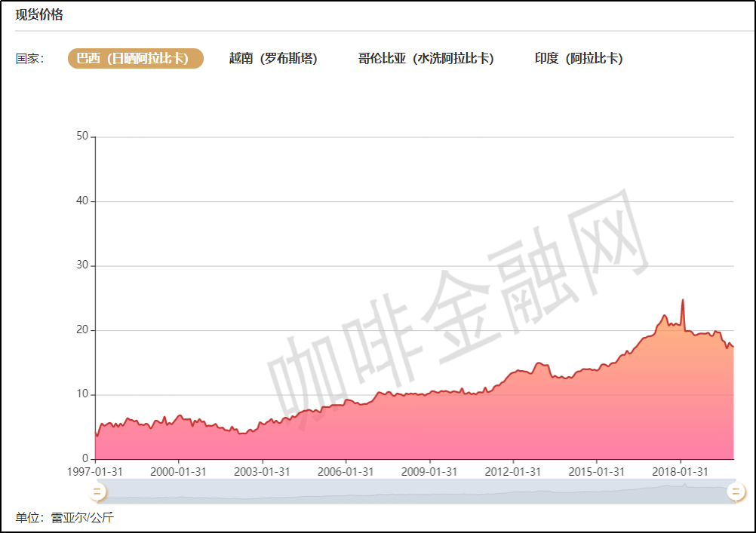Image resolution: width=756 pixels, height=533 pixels.
Task: Click y-axis value 30
Action: coord(82,265)
